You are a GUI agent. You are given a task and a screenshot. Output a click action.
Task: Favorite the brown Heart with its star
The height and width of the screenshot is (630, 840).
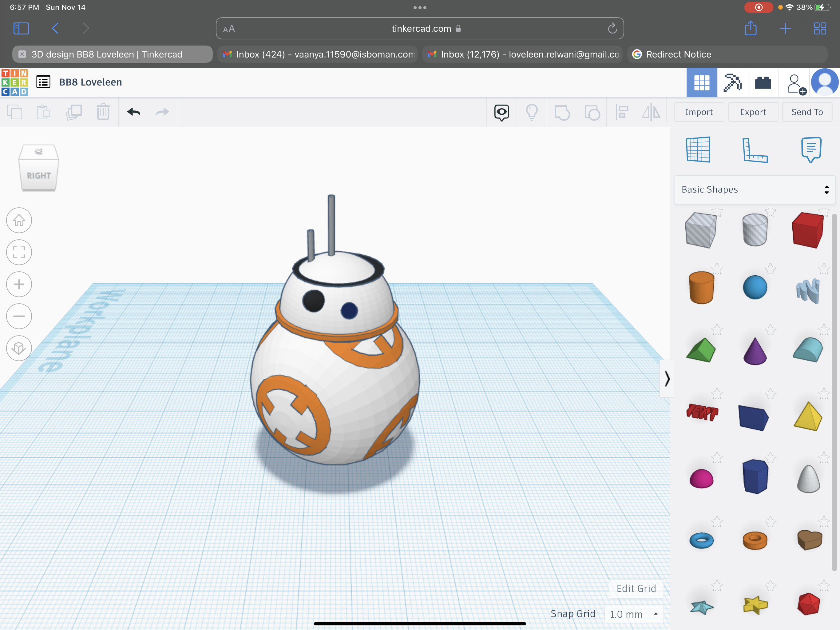824,522
